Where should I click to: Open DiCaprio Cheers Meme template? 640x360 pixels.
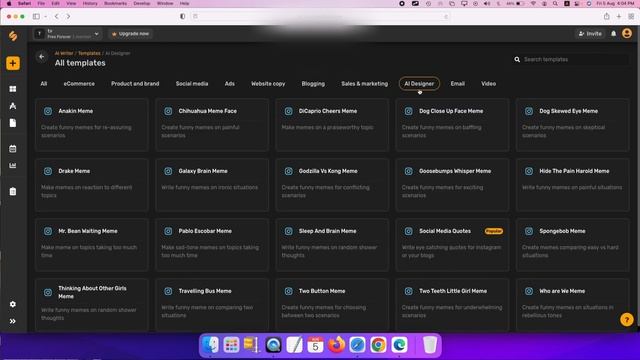[x=332, y=125]
